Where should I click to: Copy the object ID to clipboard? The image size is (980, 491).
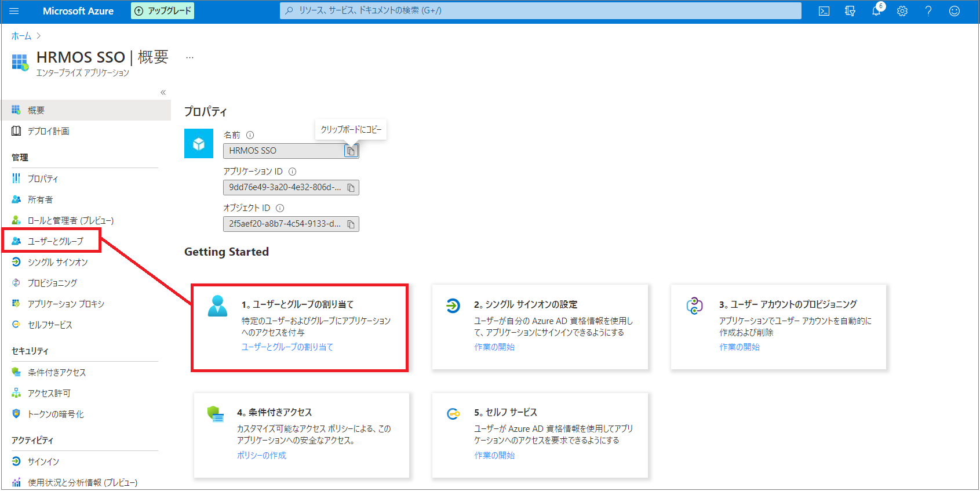[351, 224]
